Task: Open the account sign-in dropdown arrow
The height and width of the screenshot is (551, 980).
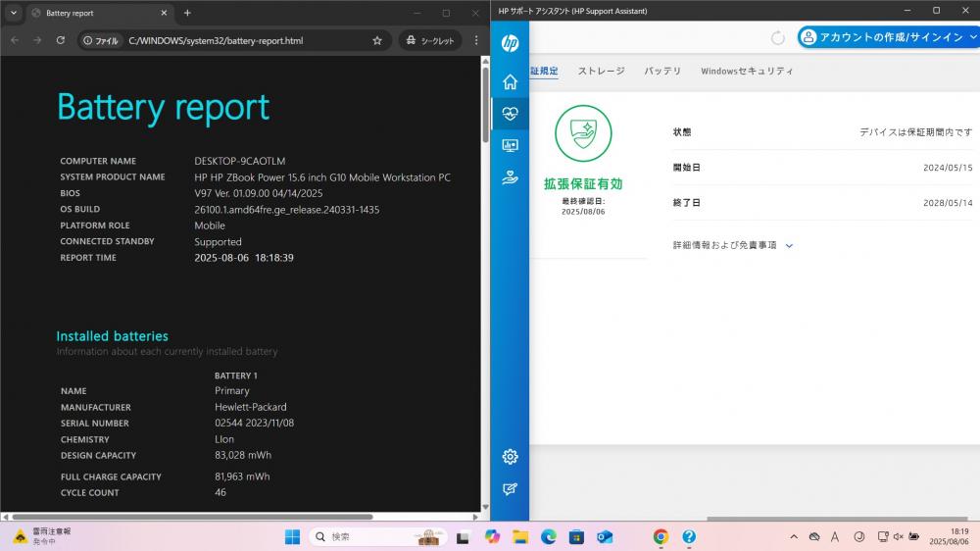Action: pos(973,37)
